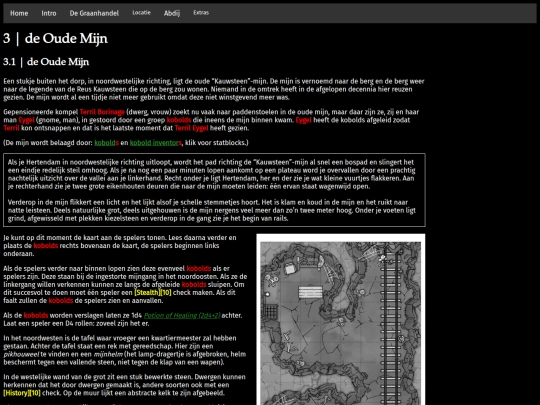The image size is (540, 405).
Task: Follow the Potion of Healing link
Action: [182, 315]
